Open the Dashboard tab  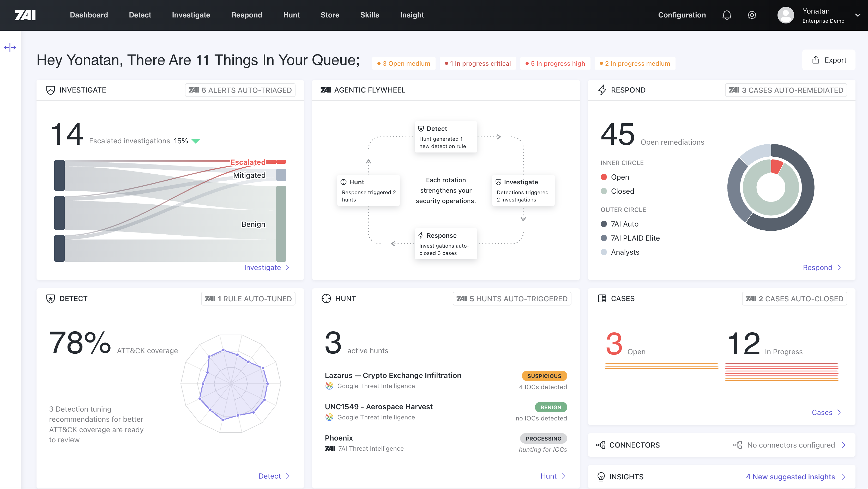pyautogui.click(x=89, y=15)
